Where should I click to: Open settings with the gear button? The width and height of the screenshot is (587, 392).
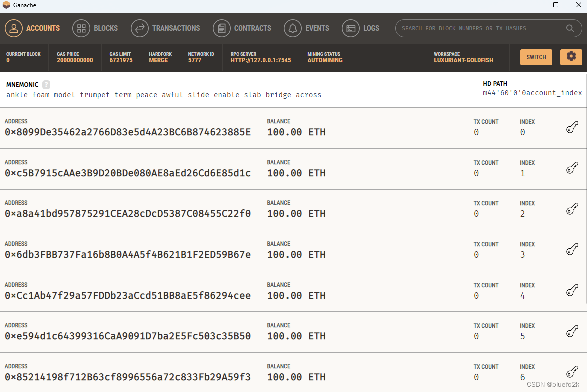pyautogui.click(x=571, y=57)
